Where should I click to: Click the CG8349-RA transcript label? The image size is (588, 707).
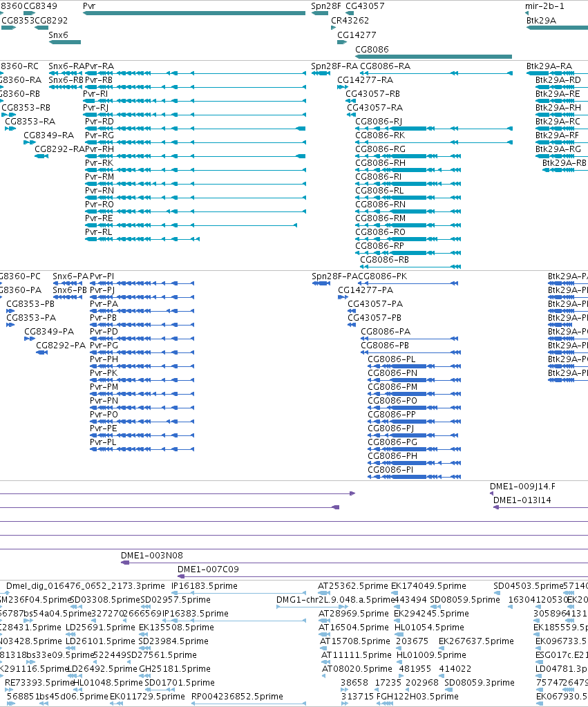[x=48, y=135]
